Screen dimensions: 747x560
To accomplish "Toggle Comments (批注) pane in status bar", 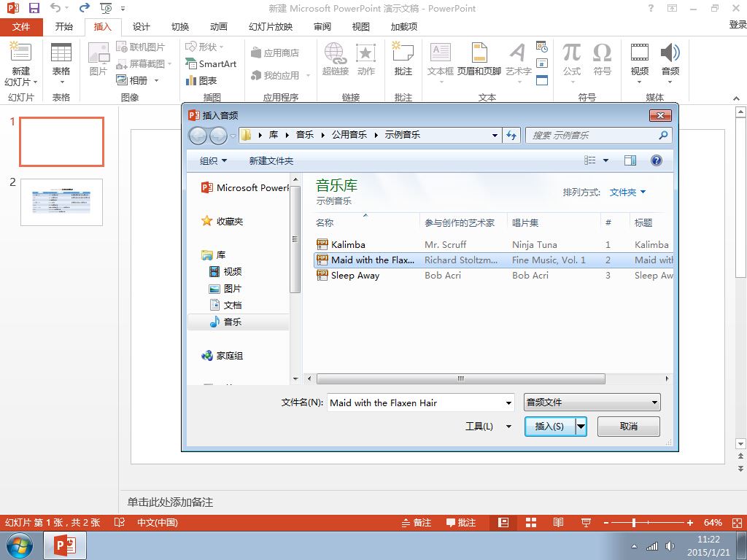I will pyautogui.click(x=461, y=522).
